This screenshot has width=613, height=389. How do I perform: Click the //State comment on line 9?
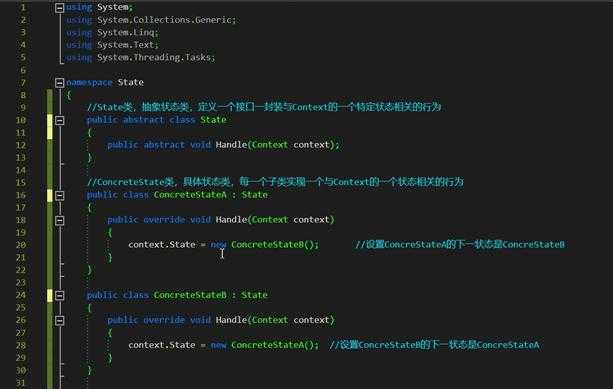click(264, 107)
